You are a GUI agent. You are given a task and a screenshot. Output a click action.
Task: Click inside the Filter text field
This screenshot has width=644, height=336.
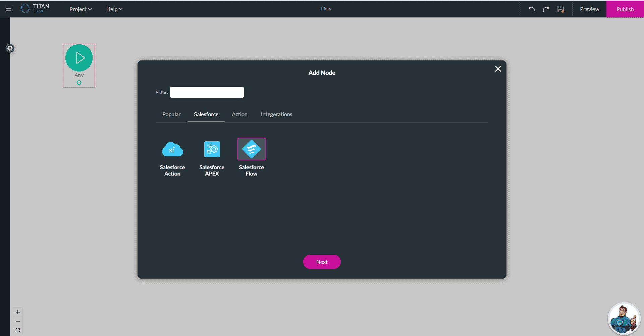[x=207, y=92]
